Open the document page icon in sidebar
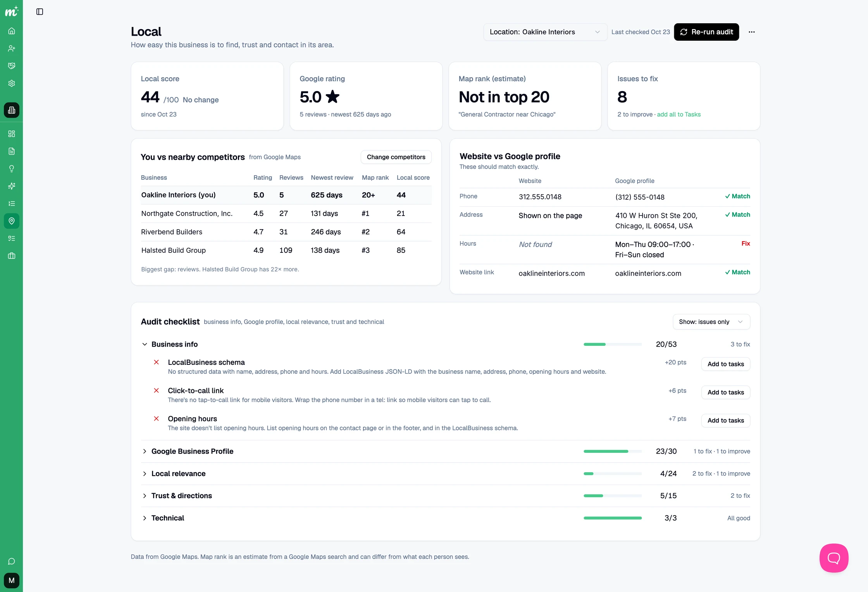Viewport: 868px width, 592px height. click(x=12, y=151)
